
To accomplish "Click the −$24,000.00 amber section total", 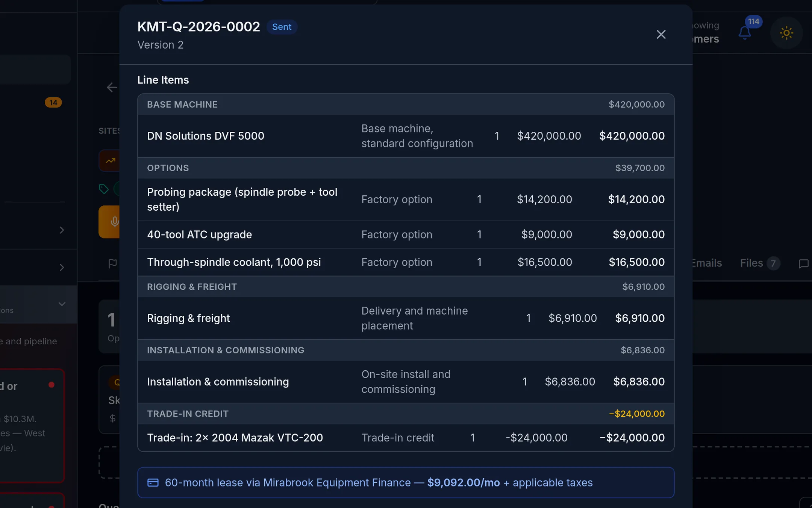I will pos(637,414).
